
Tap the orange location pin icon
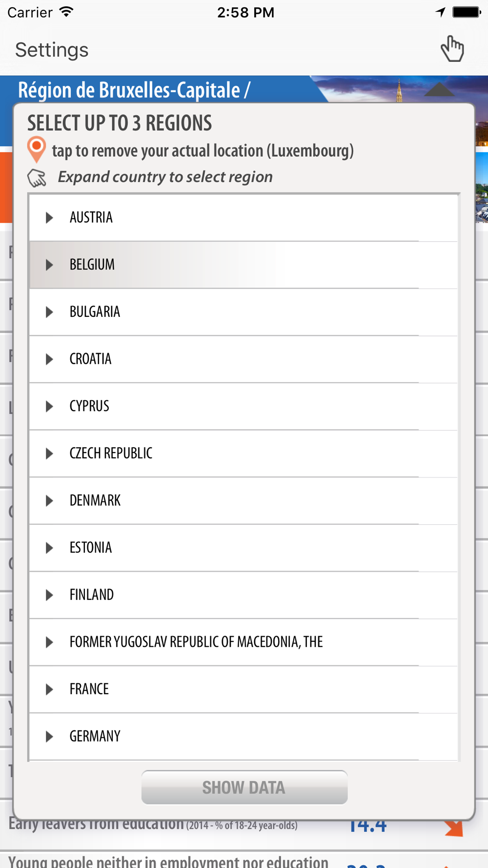pos(37,149)
